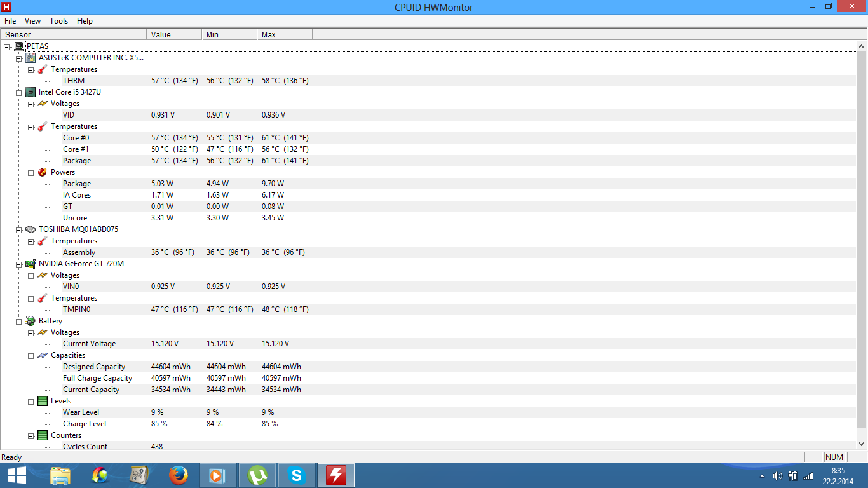The height and width of the screenshot is (488, 868).
Task: Collapse the Battery Capacities group
Action: click(x=31, y=355)
